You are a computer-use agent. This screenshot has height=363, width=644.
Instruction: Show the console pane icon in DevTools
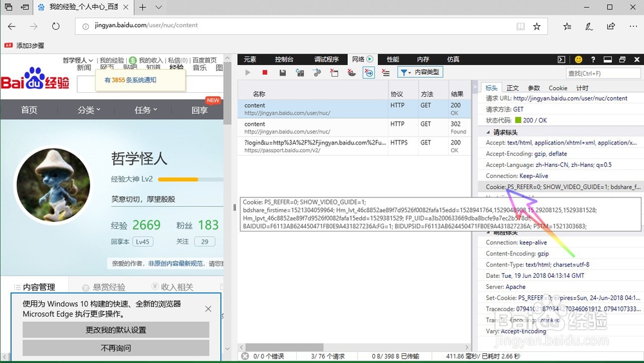[x=562, y=59]
